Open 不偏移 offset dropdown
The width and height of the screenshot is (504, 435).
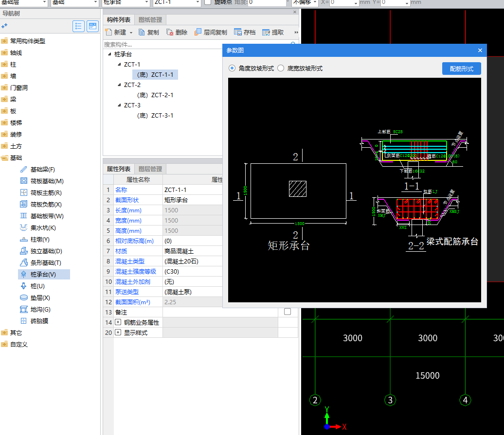(x=315, y=2)
